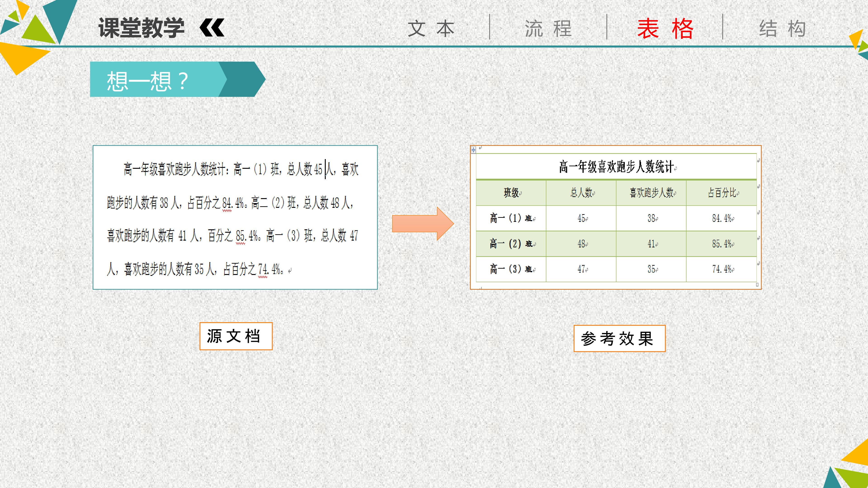Screen dimensions: 868x488
Task: Click the table cell with value 41
Action: (651, 244)
